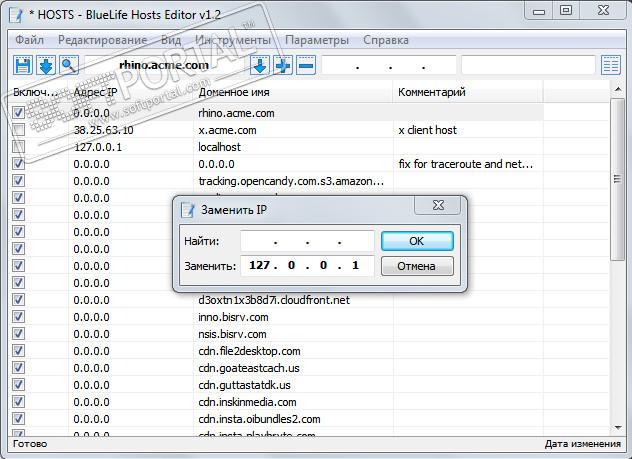
Task: Click the blue down-arrow icon right of the domain field
Action: (x=260, y=65)
